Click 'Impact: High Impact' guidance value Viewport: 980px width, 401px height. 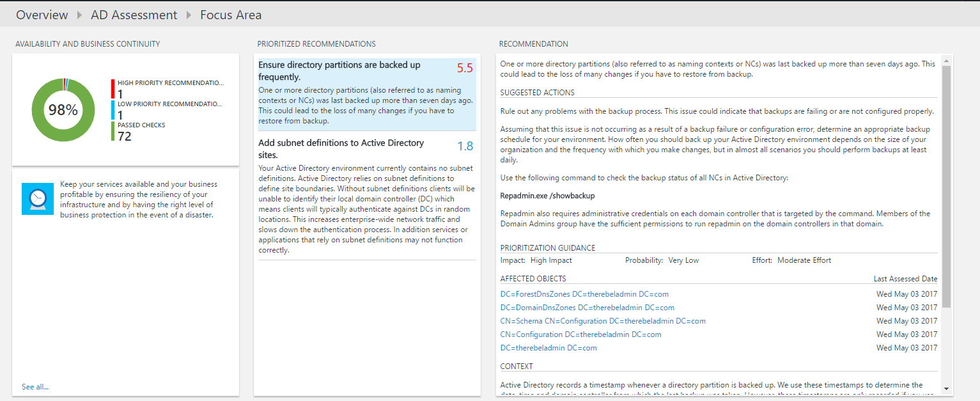click(536, 260)
